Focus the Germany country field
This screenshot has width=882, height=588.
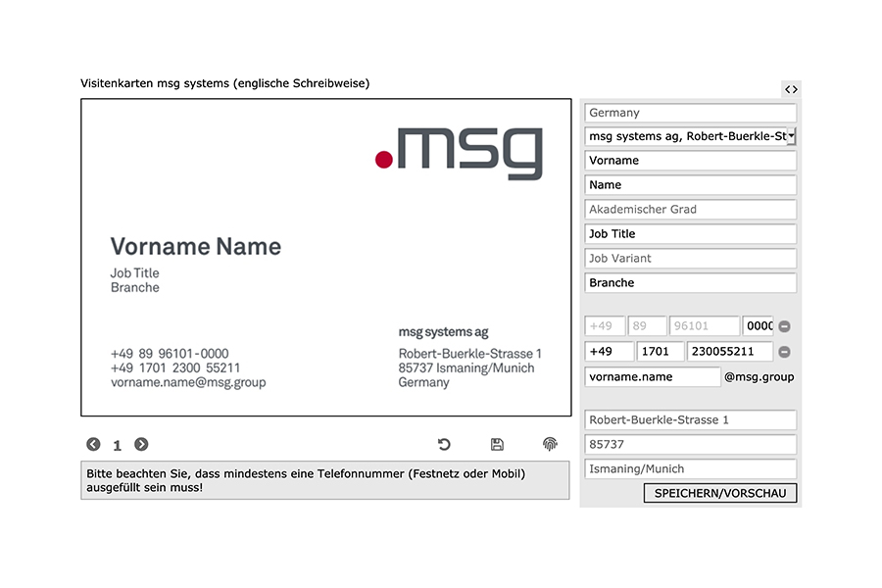[x=690, y=113]
